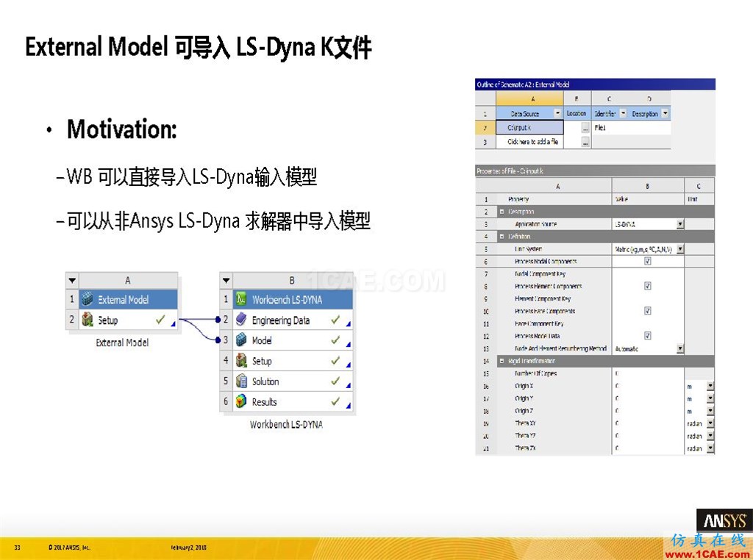
Task: Click column A header in outline table
Action: (x=529, y=99)
